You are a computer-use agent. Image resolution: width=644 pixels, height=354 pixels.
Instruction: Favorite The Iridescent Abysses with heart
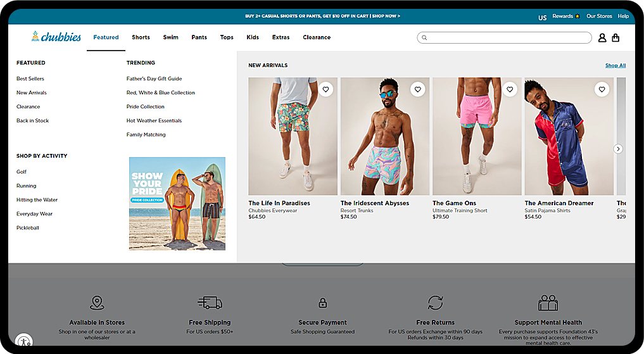coord(418,89)
